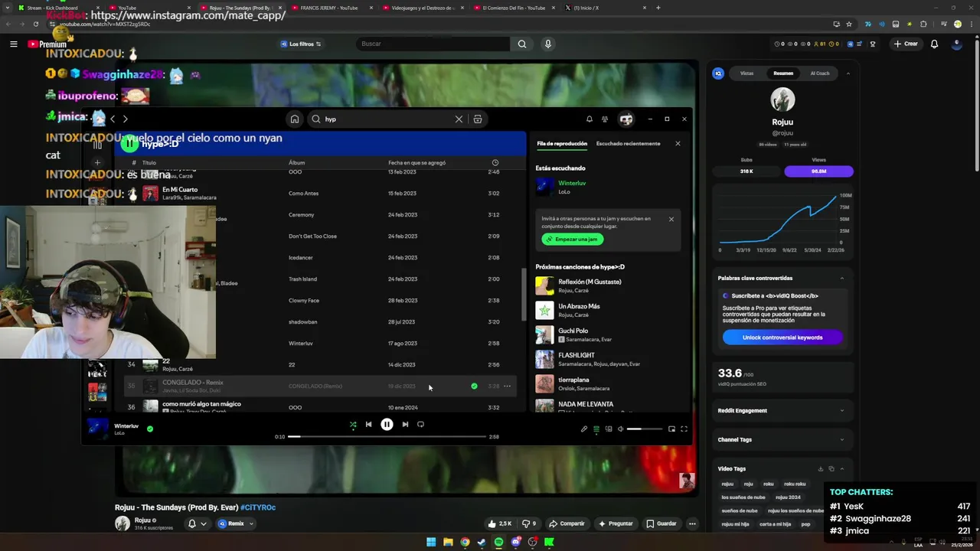
Task: Go back in Spotify navigation
Action: pos(113,119)
